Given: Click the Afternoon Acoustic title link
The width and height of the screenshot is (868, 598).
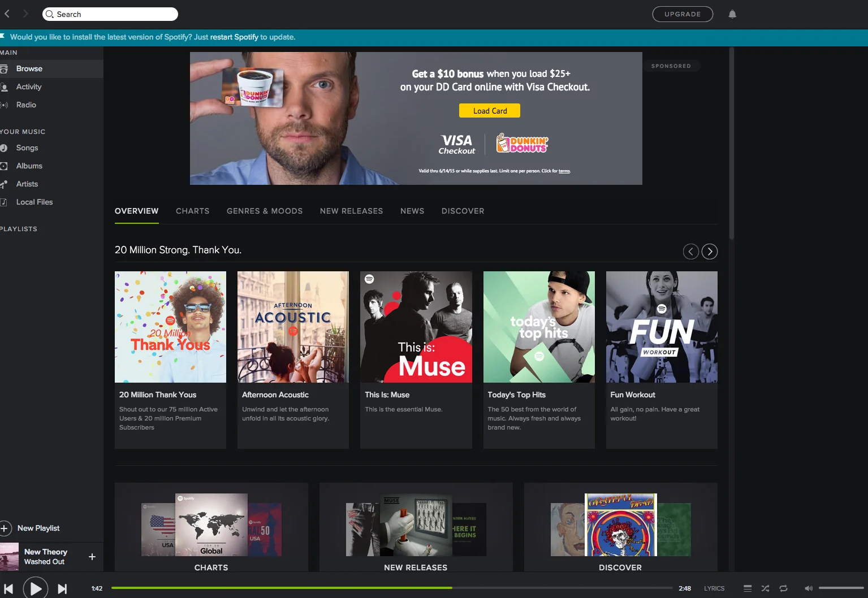Looking at the screenshot, I should pos(275,395).
